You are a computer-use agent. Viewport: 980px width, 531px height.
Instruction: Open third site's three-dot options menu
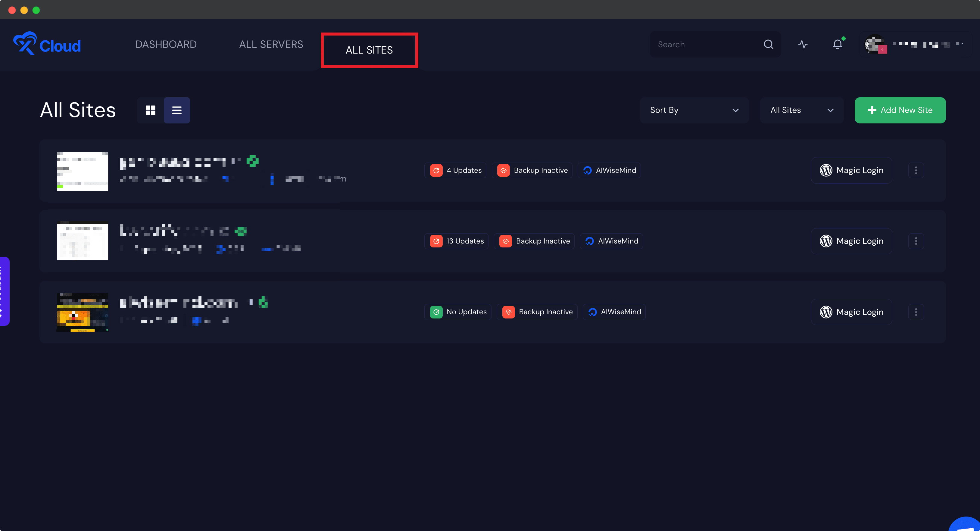916,312
